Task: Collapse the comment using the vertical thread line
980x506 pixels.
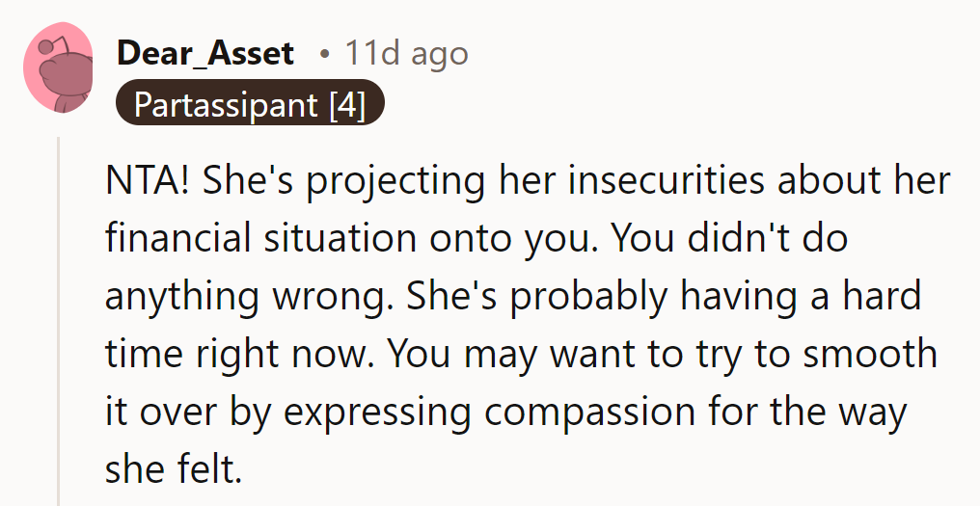Action: pyautogui.click(x=59, y=318)
